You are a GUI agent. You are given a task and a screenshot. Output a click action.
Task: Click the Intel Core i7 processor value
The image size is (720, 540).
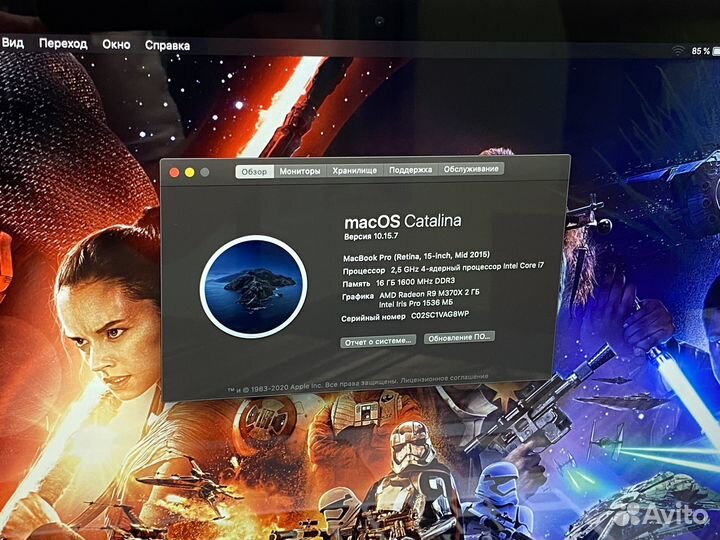pos(467,267)
